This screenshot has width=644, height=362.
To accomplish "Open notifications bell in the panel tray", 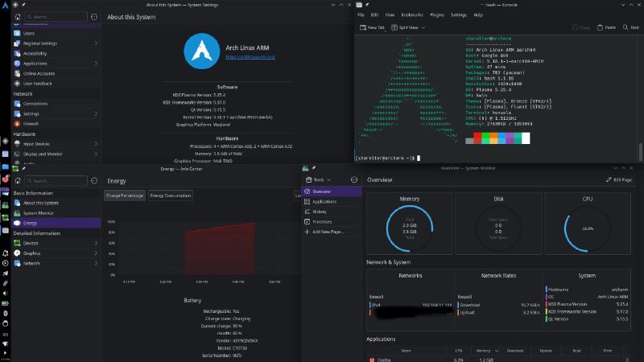I will (x=5, y=253).
